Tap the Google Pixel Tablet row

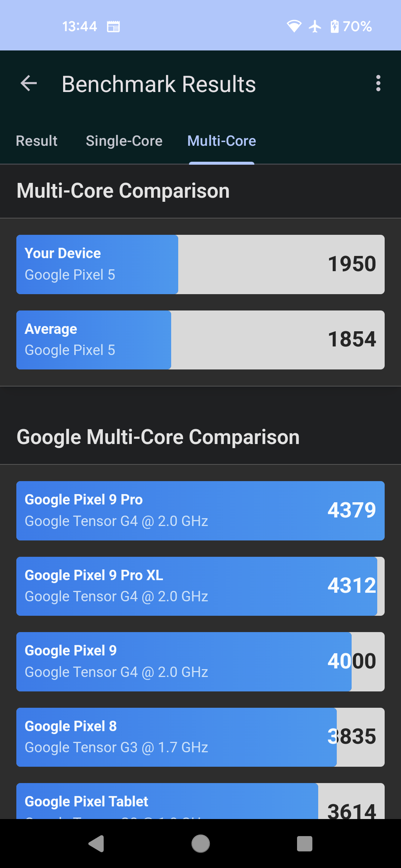(x=200, y=801)
